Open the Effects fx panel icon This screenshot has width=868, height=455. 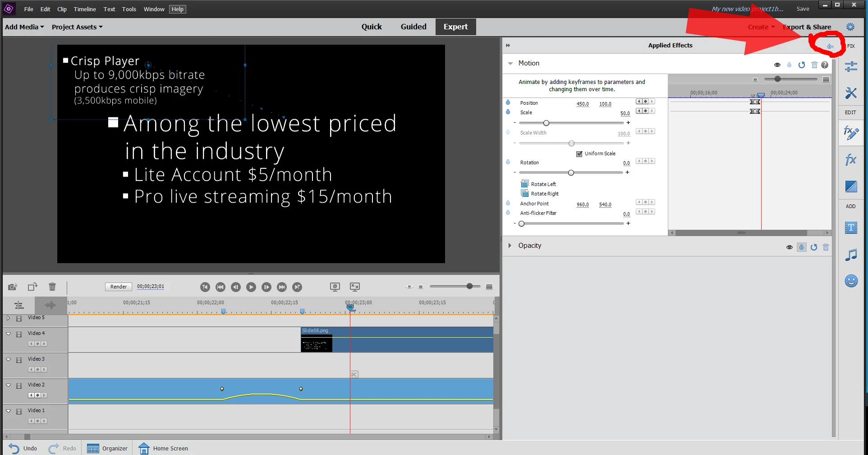pyautogui.click(x=851, y=159)
